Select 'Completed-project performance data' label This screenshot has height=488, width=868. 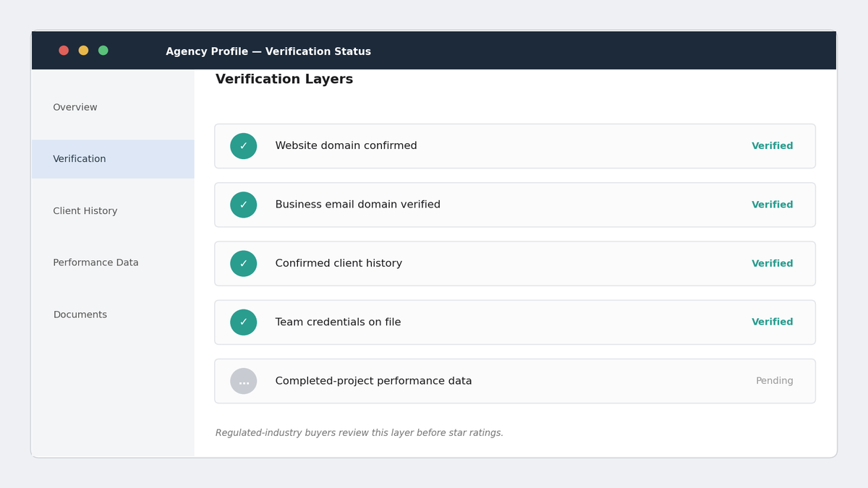(373, 381)
